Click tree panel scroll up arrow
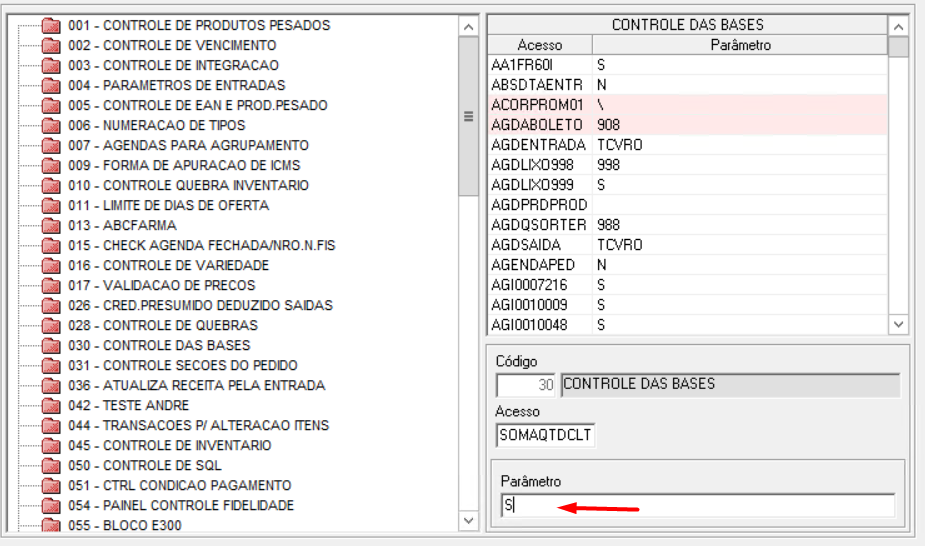 [468, 27]
